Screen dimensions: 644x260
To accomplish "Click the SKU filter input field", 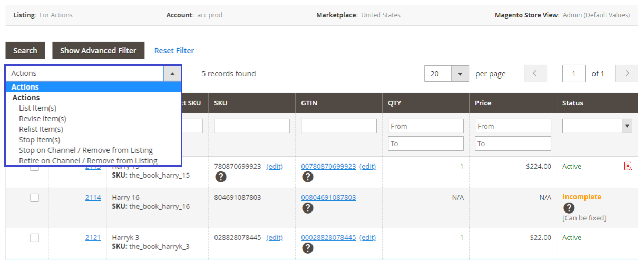I will (252, 126).
